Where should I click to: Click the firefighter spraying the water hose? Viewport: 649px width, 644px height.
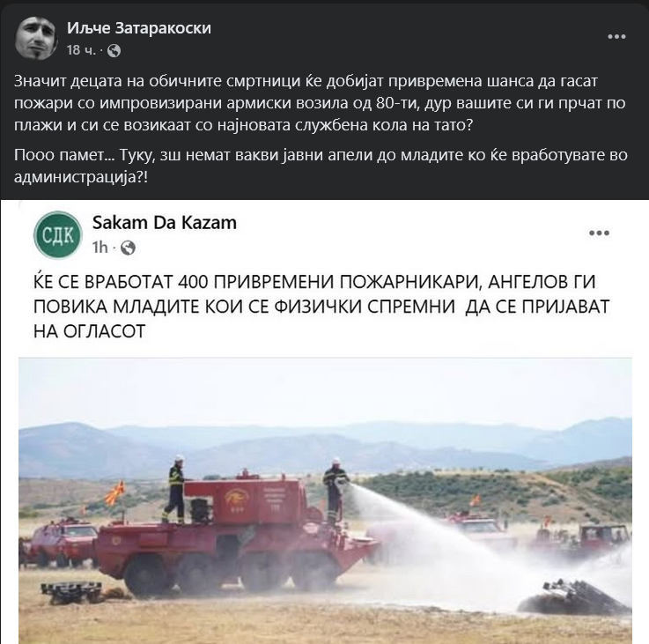click(336, 489)
